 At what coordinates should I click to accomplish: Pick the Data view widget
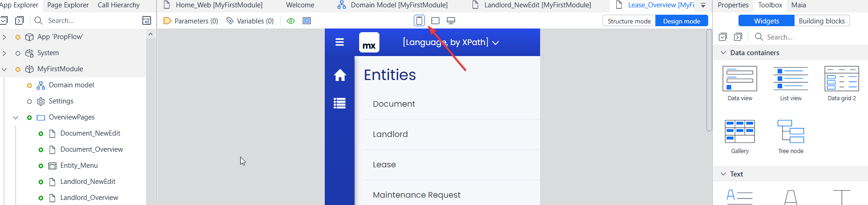740,83
